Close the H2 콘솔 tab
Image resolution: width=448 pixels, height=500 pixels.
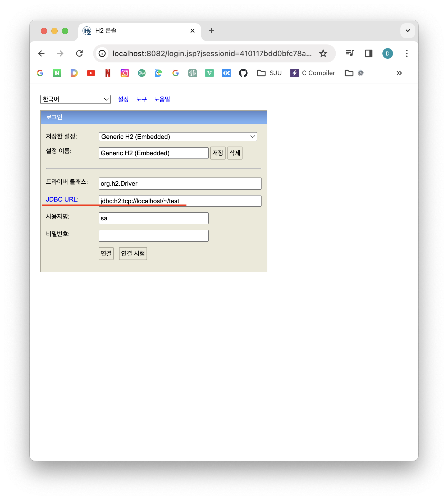193,31
